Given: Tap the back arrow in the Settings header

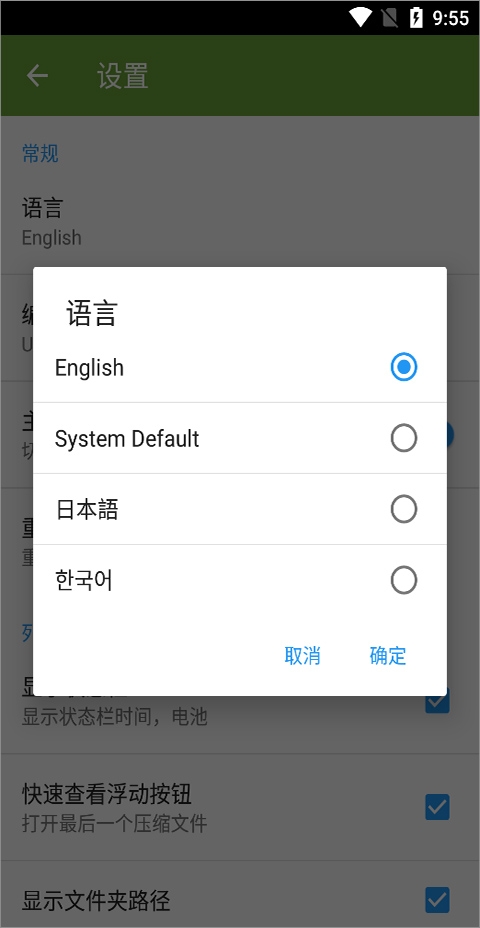Looking at the screenshot, I should pos(37,76).
